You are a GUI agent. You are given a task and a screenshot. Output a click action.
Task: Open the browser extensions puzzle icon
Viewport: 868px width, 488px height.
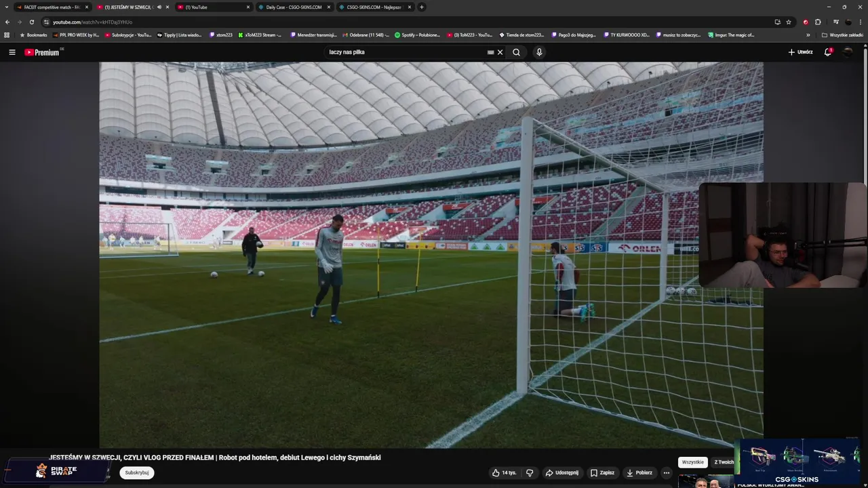pyautogui.click(x=818, y=22)
